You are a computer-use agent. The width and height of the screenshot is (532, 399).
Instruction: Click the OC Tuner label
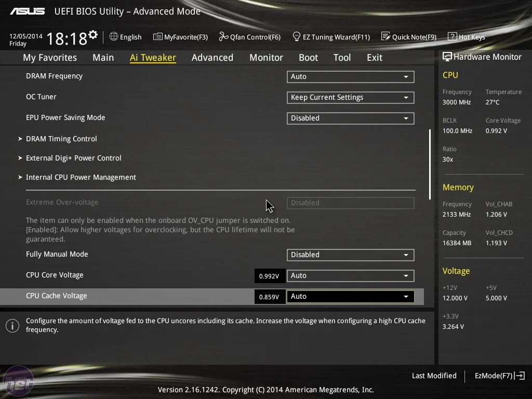click(41, 97)
